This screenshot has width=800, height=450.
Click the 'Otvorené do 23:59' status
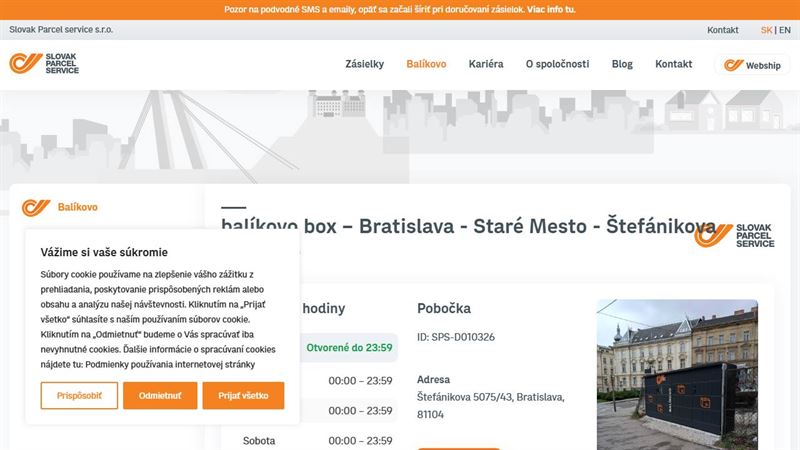[349, 347]
